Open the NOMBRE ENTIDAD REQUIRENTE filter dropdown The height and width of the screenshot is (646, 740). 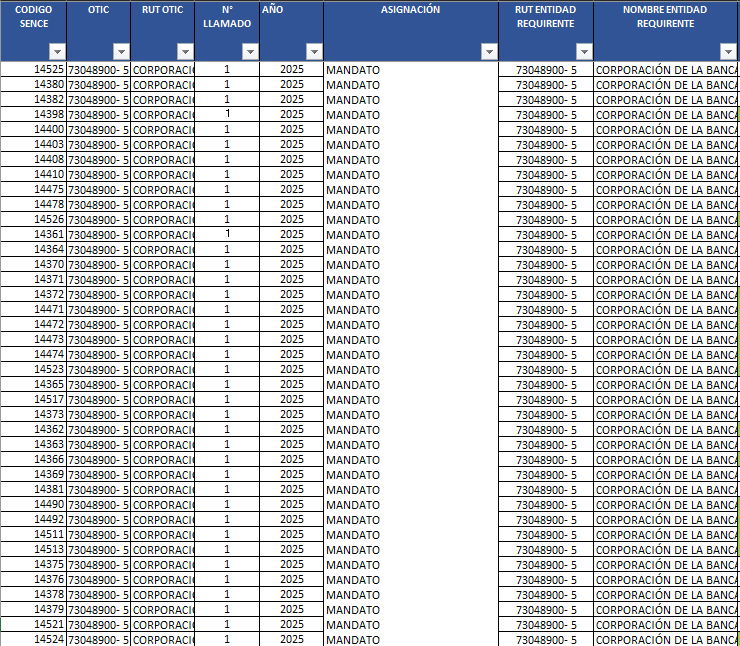(729, 51)
